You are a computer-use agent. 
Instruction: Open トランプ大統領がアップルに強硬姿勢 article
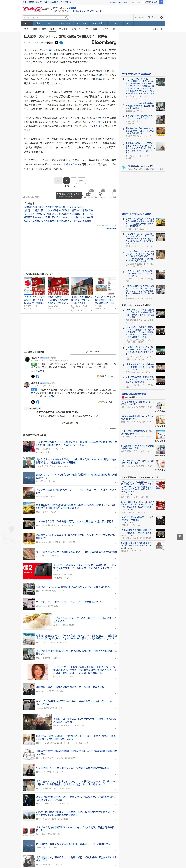[76, 443]
